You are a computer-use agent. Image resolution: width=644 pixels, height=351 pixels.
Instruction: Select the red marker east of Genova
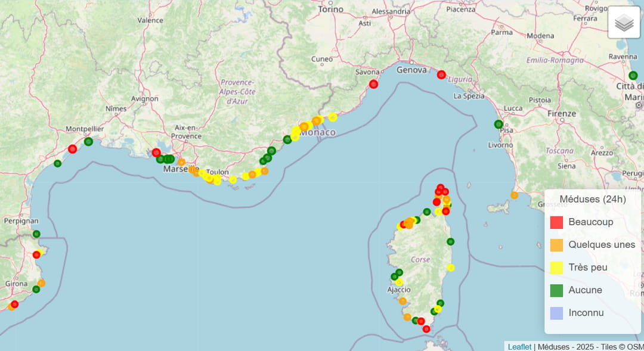coord(441,74)
